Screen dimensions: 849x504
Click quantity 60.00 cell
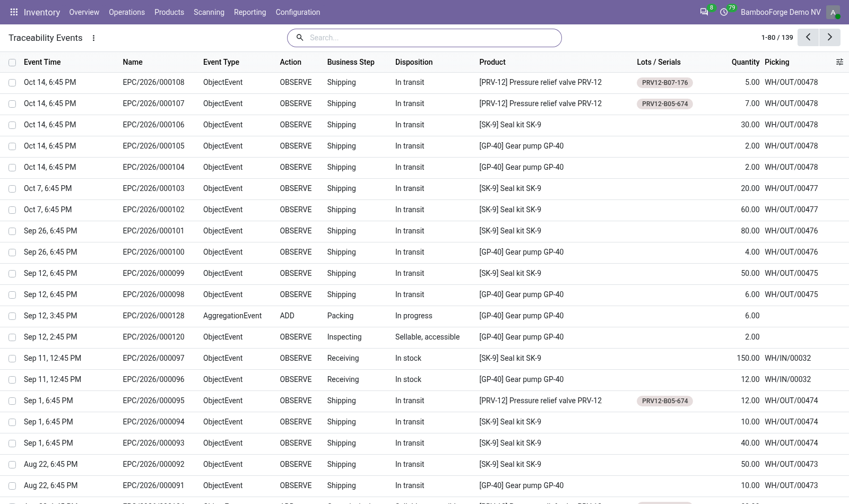(x=750, y=210)
